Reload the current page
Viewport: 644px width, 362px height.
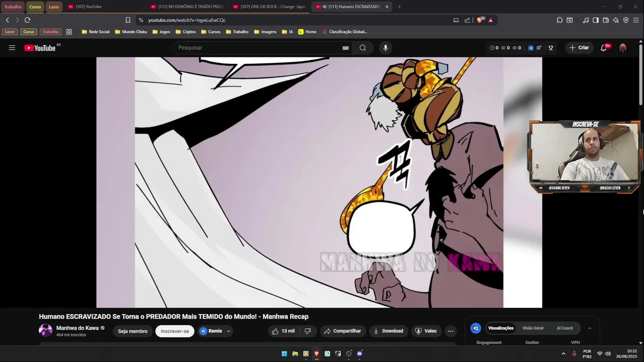coord(27,20)
